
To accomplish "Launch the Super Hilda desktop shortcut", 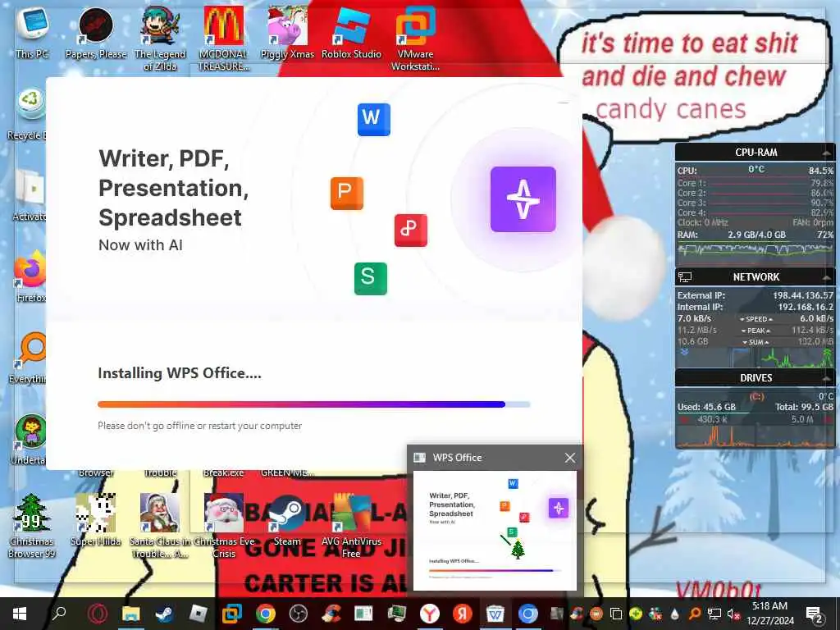I will pos(96,519).
